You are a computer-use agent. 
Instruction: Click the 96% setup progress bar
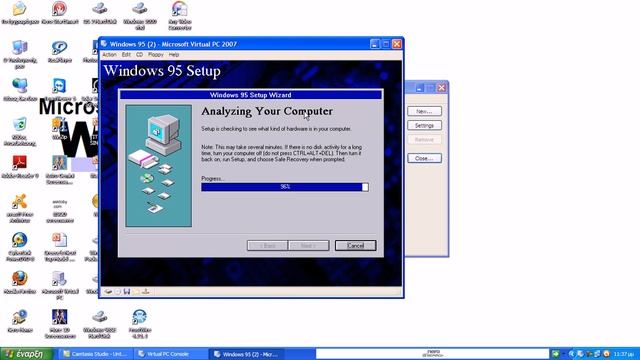click(x=285, y=187)
